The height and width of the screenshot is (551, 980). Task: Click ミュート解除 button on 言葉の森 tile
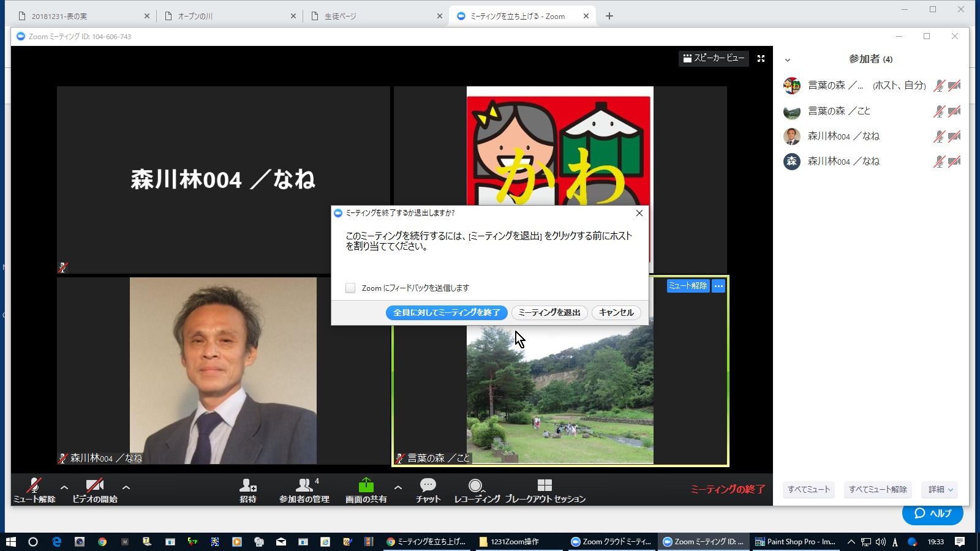click(688, 286)
